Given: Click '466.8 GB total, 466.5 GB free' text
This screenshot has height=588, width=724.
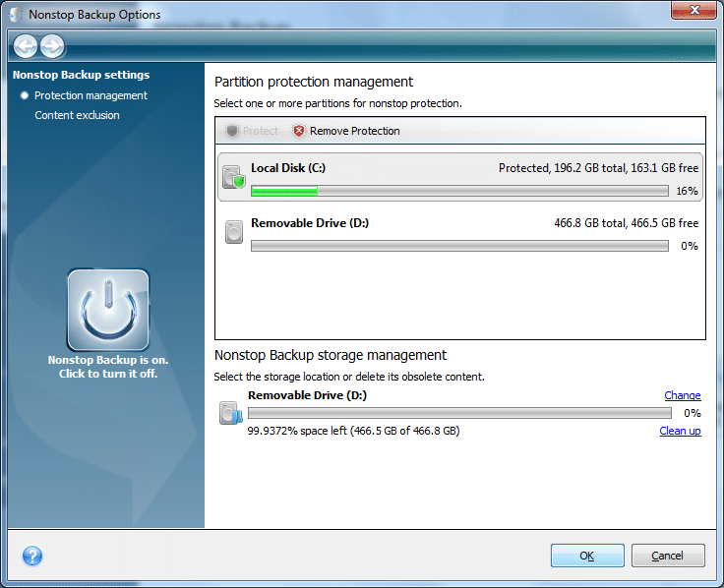Looking at the screenshot, I should 626,223.
